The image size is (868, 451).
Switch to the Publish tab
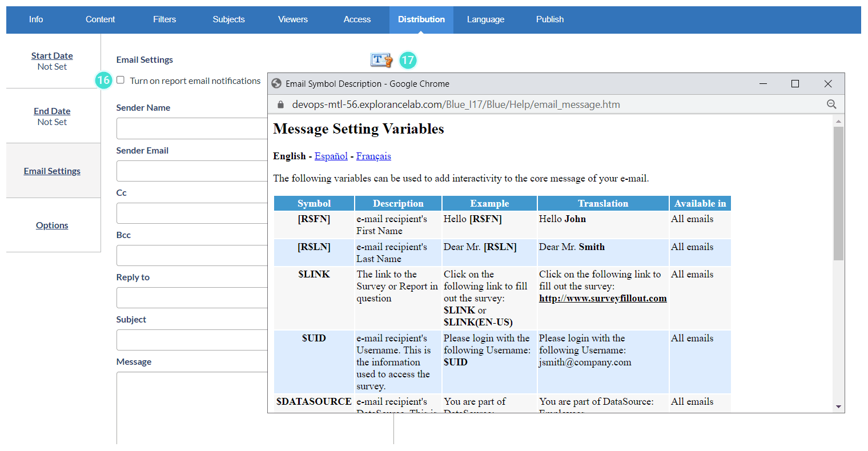[x=549, y=19]
